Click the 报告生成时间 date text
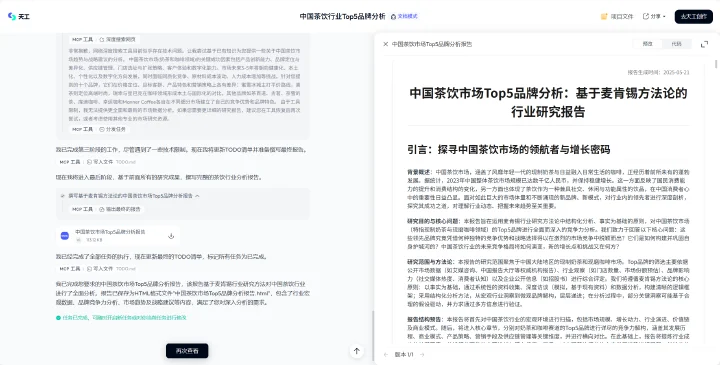The height and width of the screenshot is (365, 720). 658,73
